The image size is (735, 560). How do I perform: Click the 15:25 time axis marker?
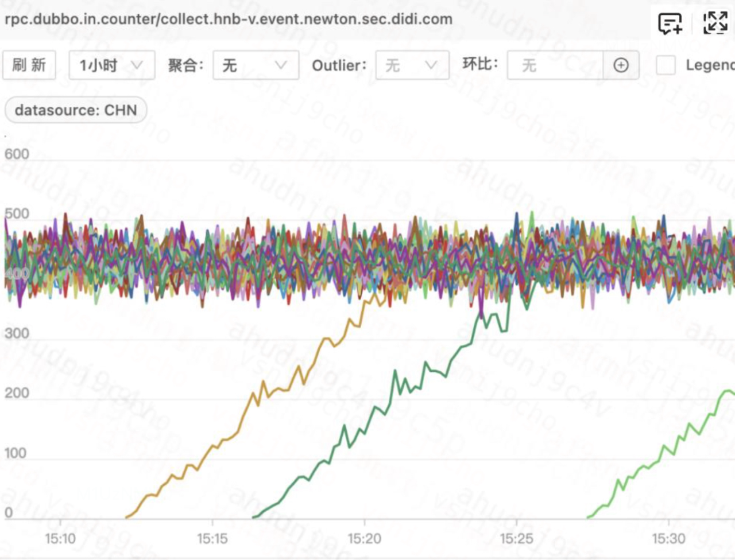coord(516,539)
